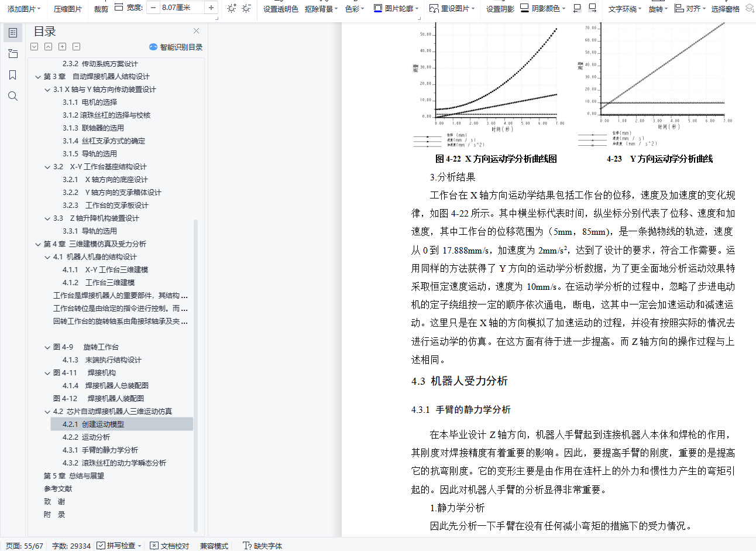Click the 设置阴影 button

tap(500, 9)
